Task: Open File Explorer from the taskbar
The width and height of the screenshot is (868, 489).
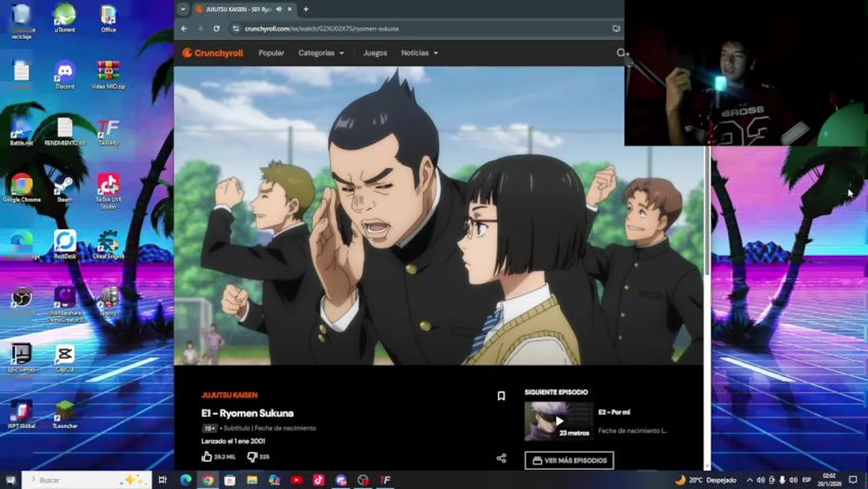Action: coord(252,480)
